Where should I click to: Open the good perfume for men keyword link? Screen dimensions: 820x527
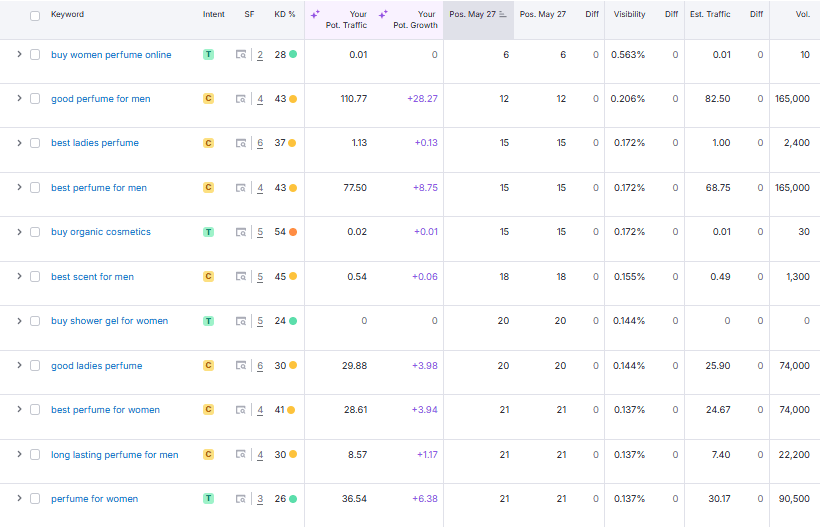[101, 99]
